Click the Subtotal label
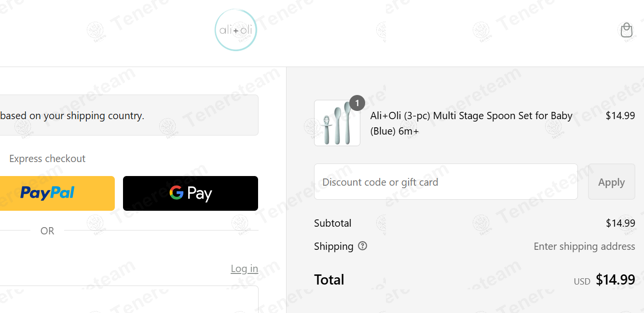This screenshot has width=644, height=313. [x=333, y=223]
